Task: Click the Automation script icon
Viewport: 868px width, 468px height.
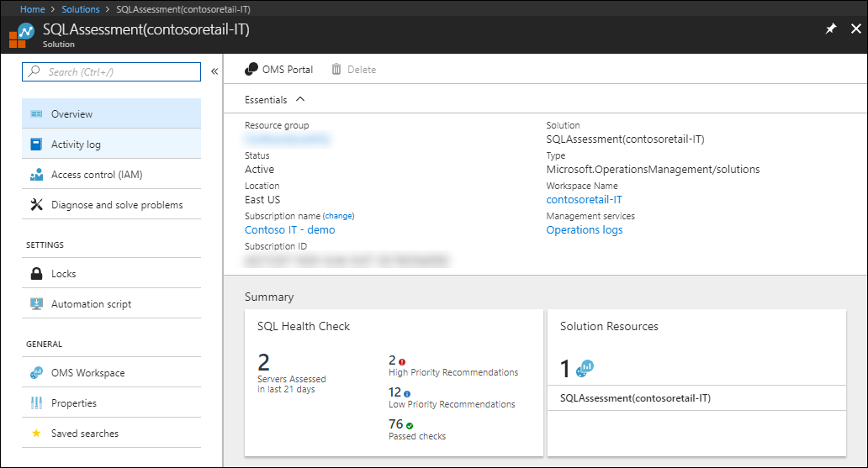Action: point(36,304)
